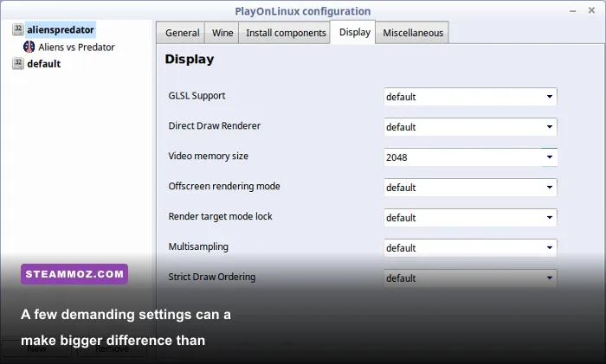
Task: Click the 32-bit drive icon beside default
Action: click(x=18, y=63)
